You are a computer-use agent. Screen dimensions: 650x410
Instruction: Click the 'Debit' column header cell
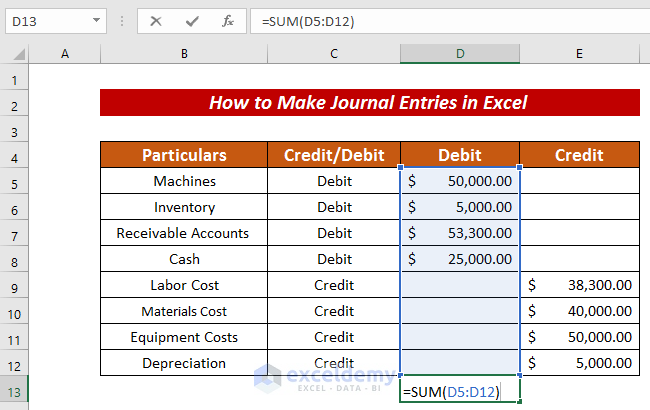coord(460,155)
